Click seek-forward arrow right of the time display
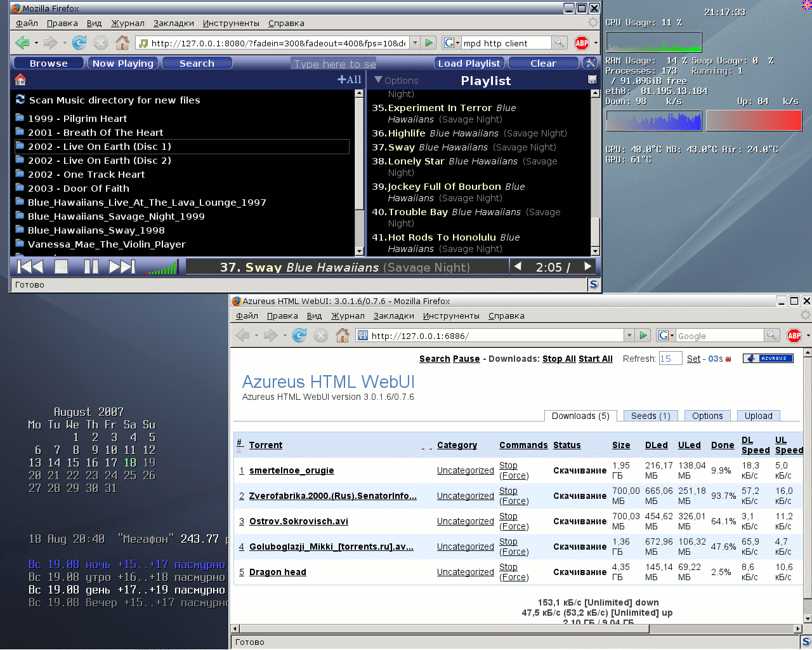 [587, 267]
